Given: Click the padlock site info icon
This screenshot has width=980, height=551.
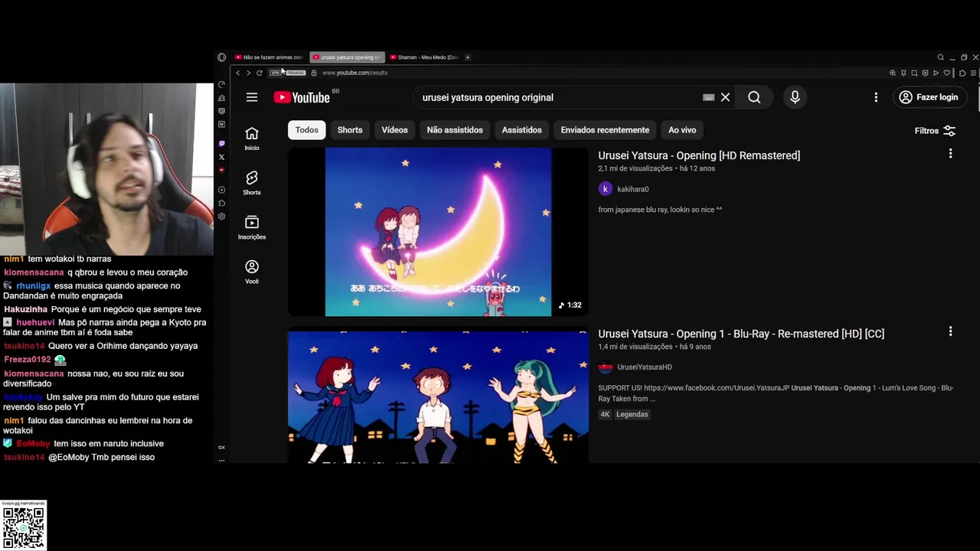Looking at the screenshot, I should click(314, 73).
